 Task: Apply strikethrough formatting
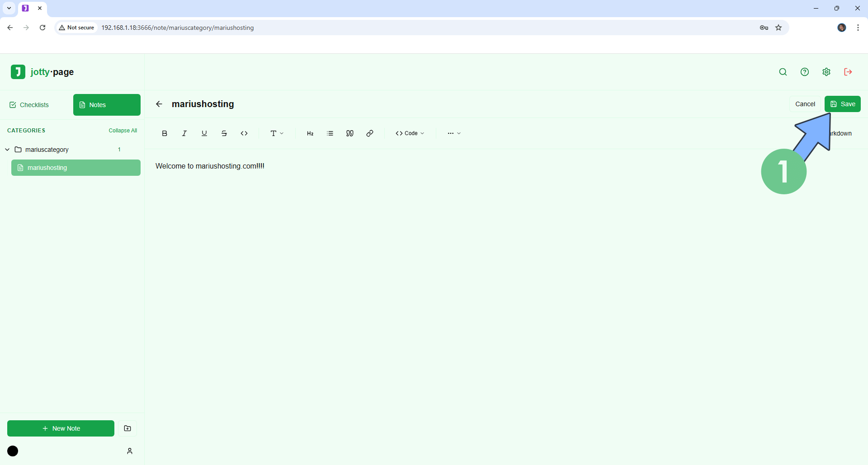224,133
